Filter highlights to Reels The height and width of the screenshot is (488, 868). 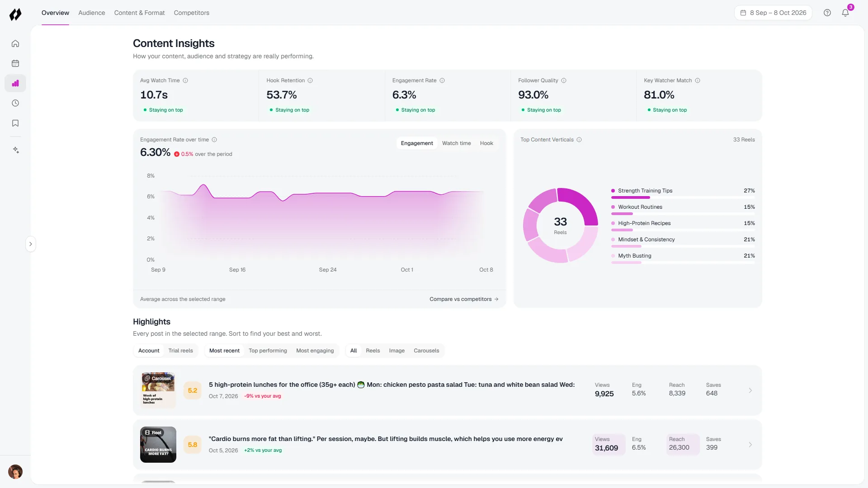373,351
